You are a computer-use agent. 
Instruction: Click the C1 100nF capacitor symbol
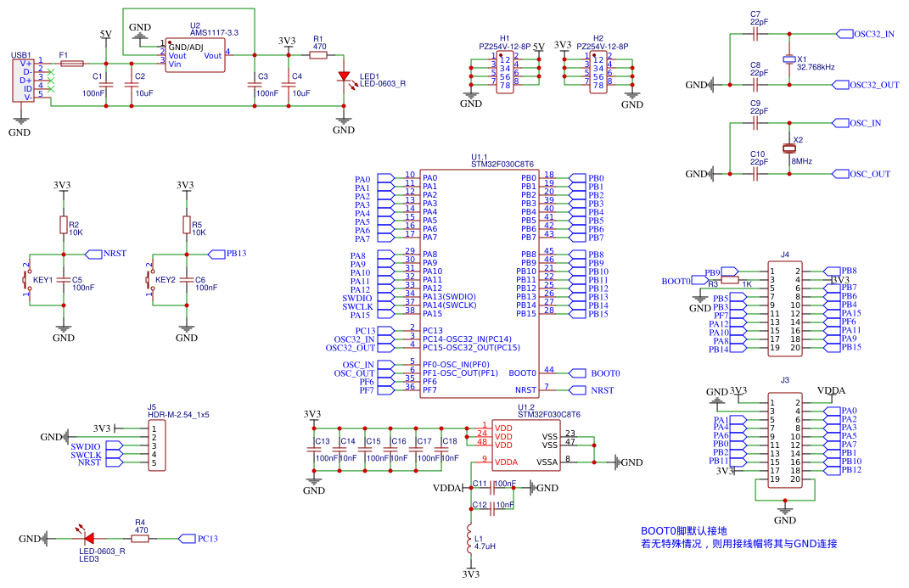click(x=106, y=85)
